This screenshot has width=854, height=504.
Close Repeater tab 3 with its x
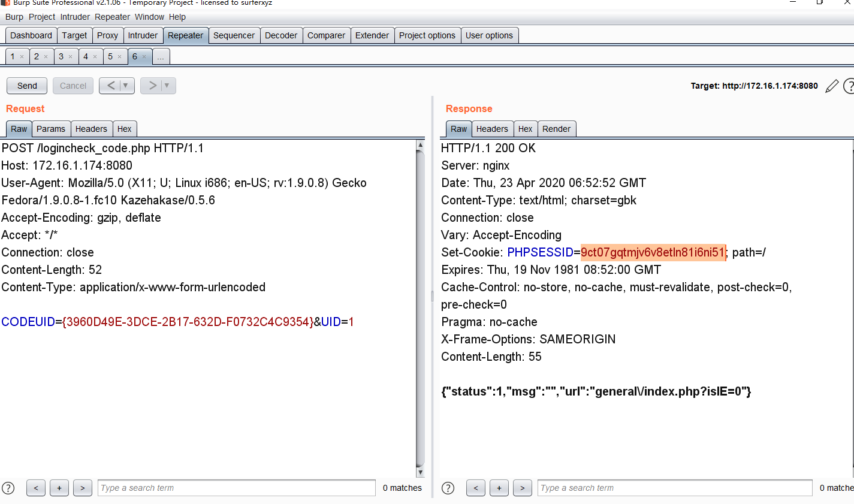tap(70, 57)
